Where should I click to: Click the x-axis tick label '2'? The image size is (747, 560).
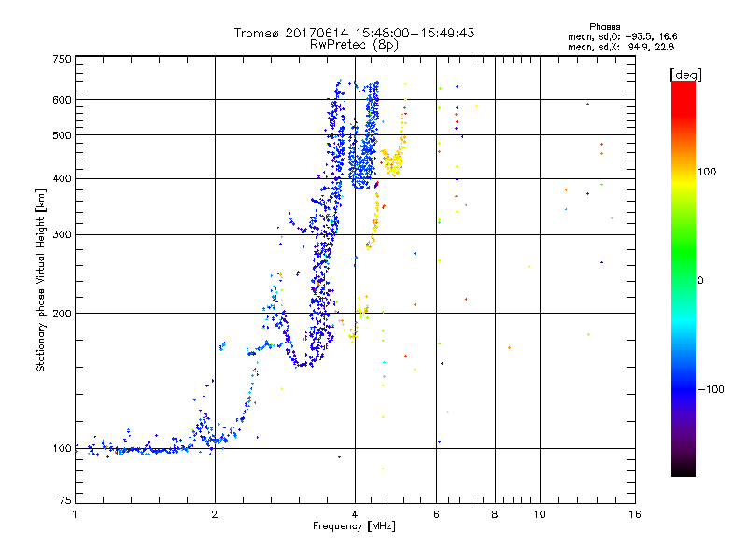click(215, 514)
